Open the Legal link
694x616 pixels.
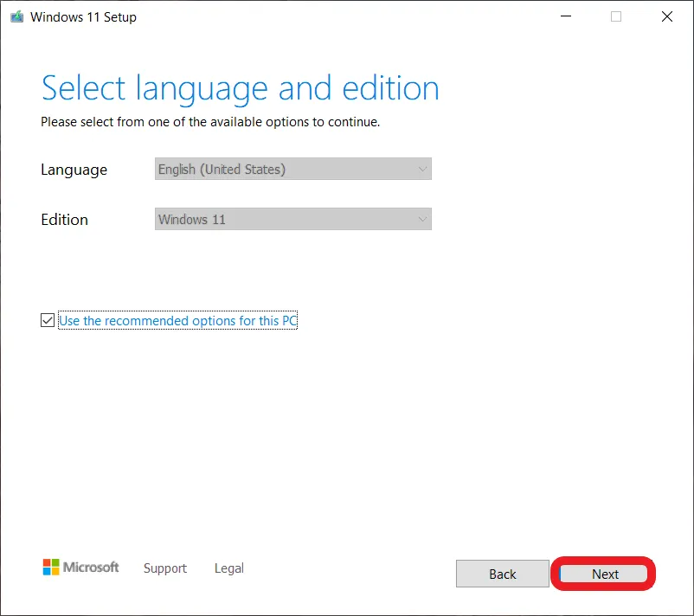tap(228, 568)
